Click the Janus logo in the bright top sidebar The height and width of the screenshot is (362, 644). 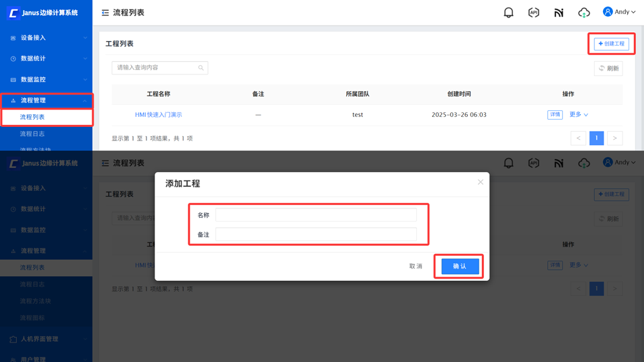click(x=13, y=13)
